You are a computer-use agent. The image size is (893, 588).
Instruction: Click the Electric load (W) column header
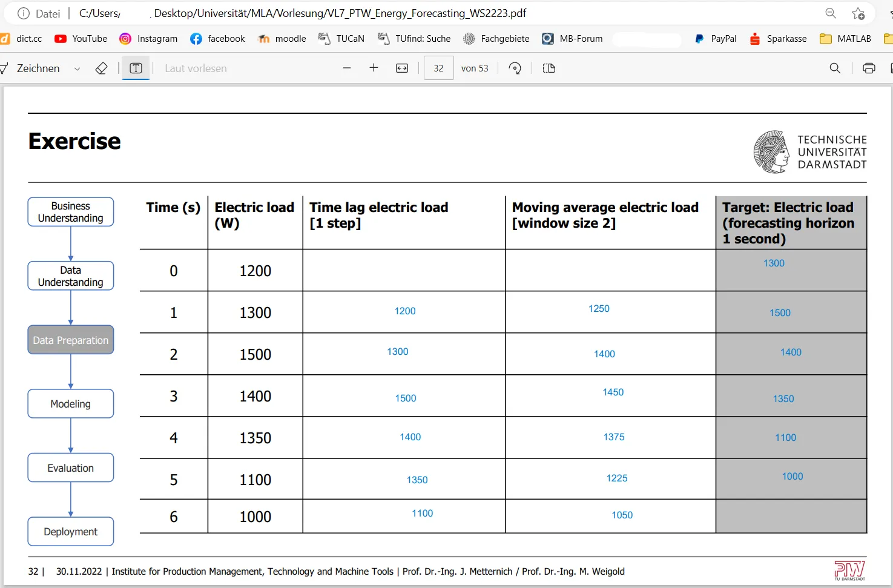click(x=254, y=215)
